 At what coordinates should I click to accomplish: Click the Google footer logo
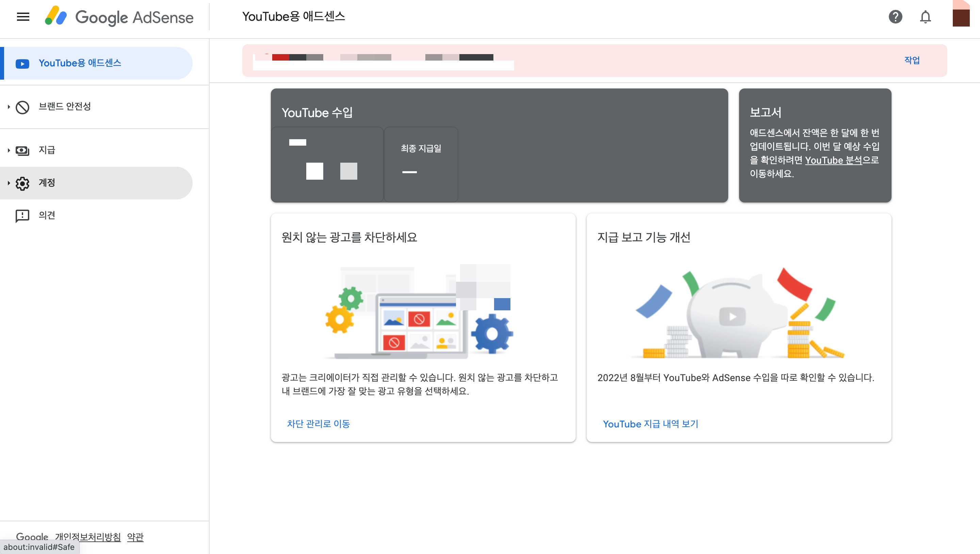point(32,537)
